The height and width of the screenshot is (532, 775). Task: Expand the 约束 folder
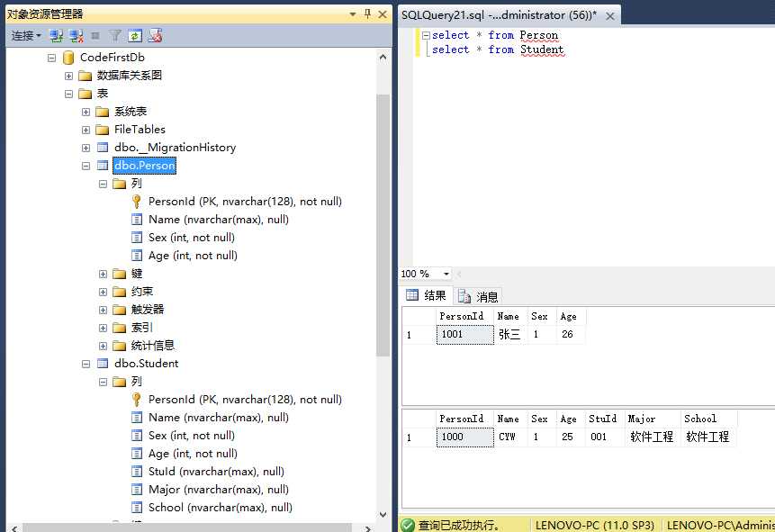[103, 292]
